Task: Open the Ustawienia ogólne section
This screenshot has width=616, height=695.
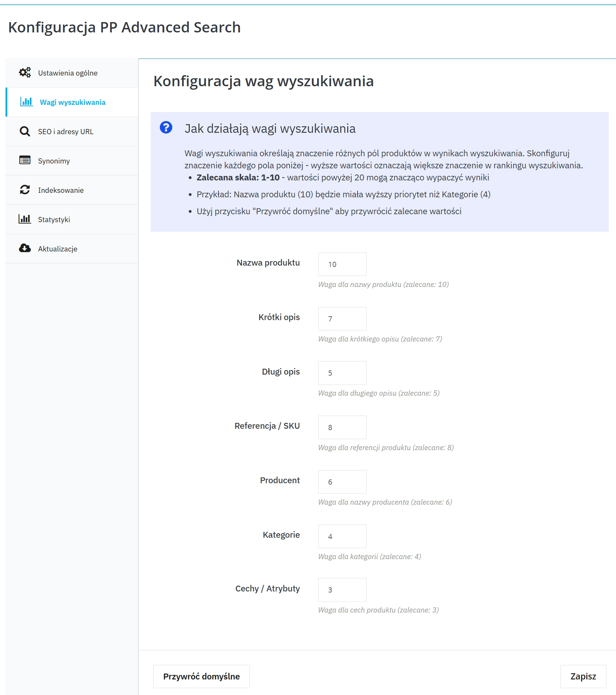Action: (67, 73)
